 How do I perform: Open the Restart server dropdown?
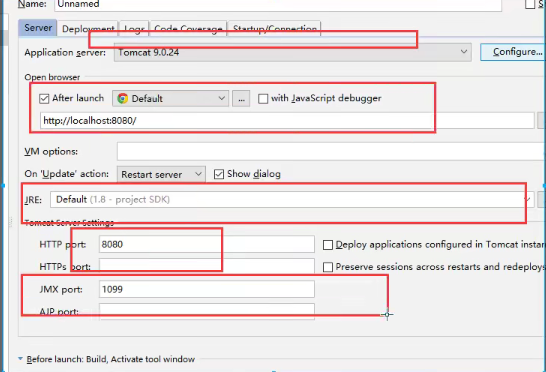pyautogui.click(x=161, y=174)
